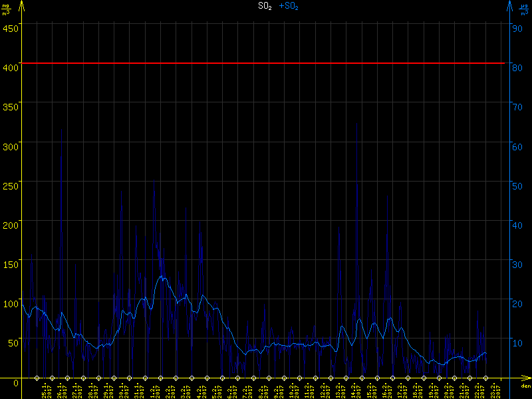
Task: Click the 450 value on left axis
Action: (11, 28)
